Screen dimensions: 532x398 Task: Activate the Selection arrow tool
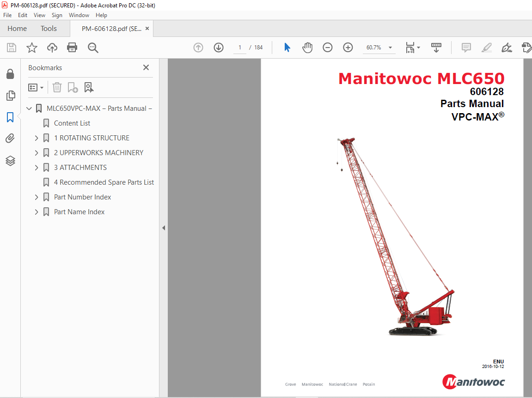[x=287, y=48]
